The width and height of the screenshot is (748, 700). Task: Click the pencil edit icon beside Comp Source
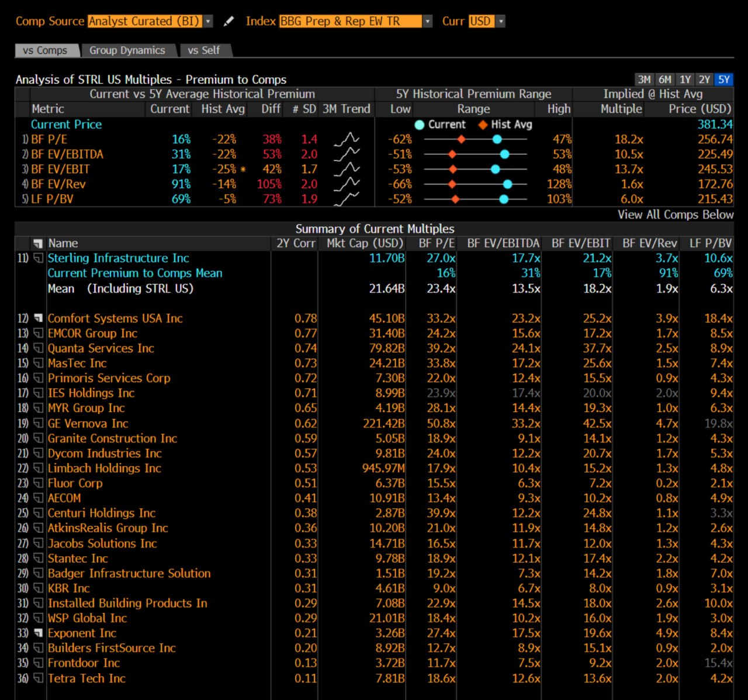pos(228,20)
